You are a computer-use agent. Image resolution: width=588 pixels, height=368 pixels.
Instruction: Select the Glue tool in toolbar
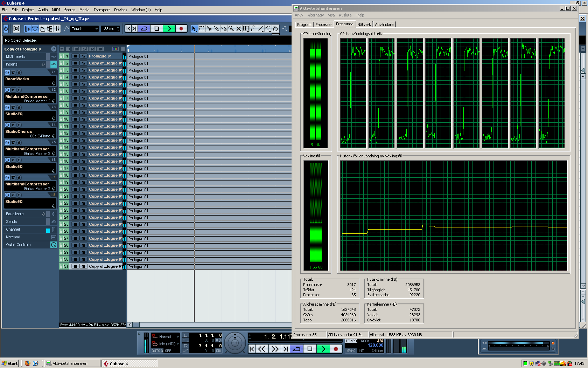(x=217, y=29)
